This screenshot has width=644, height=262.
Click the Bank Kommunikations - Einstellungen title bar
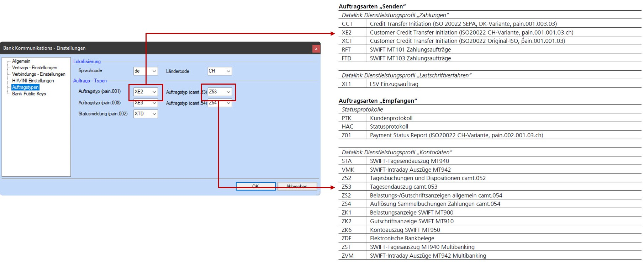point(142,48)
